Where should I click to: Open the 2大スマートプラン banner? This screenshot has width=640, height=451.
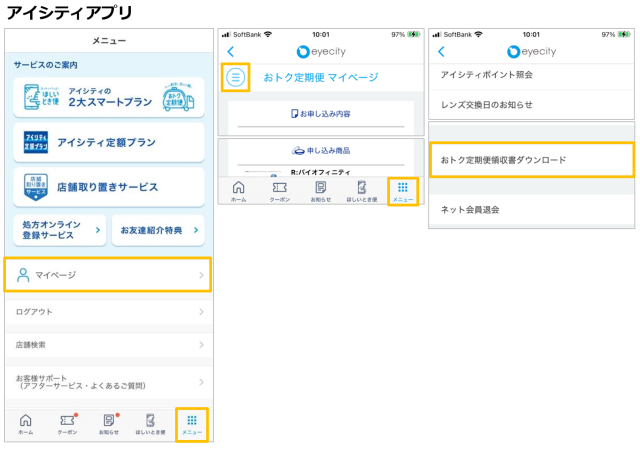(109, 97)
